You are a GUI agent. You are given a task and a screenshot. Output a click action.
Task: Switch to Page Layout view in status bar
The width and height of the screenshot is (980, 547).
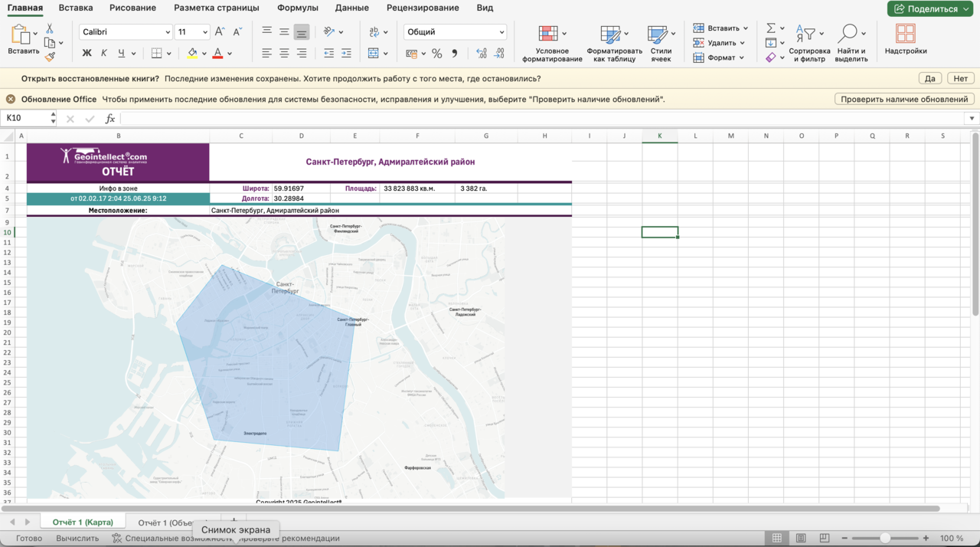(801, 539)
